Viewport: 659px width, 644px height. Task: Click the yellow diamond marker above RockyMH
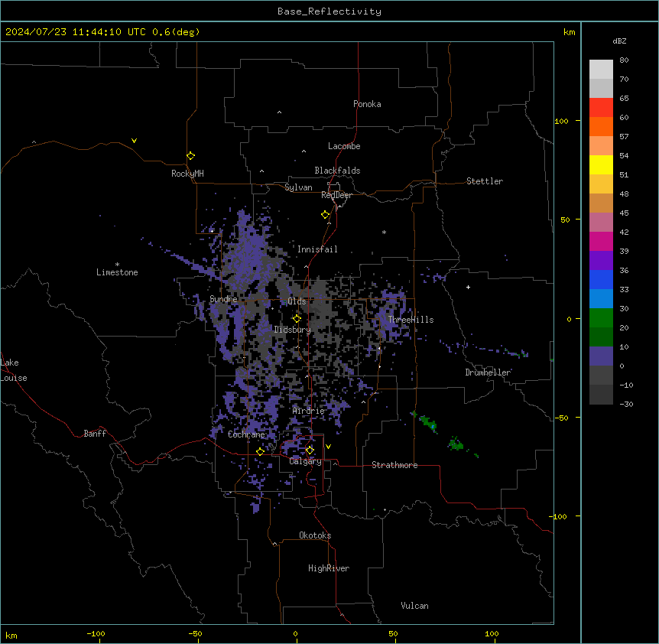[x=190, y=156]
